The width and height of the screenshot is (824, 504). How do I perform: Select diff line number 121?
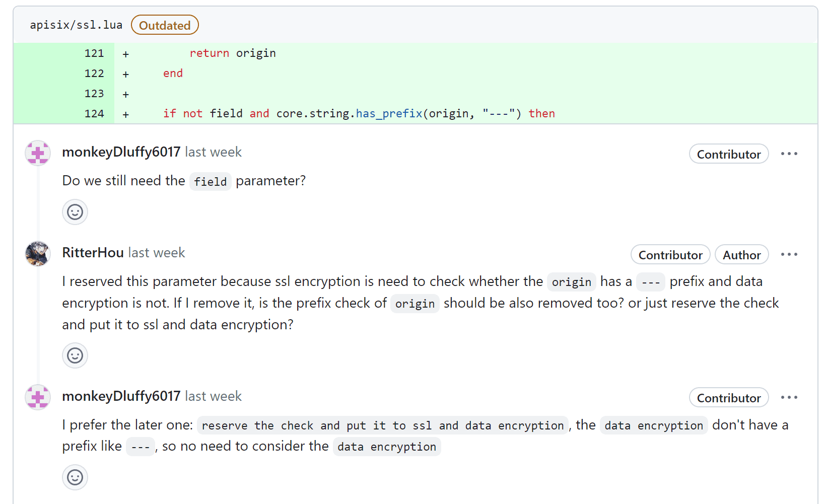[x=94, y=53]
